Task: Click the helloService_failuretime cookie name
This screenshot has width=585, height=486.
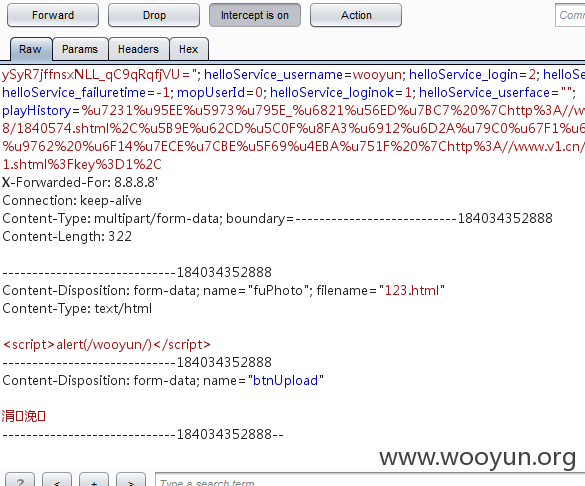Action: pyautogui.click(x=74, y=93)
